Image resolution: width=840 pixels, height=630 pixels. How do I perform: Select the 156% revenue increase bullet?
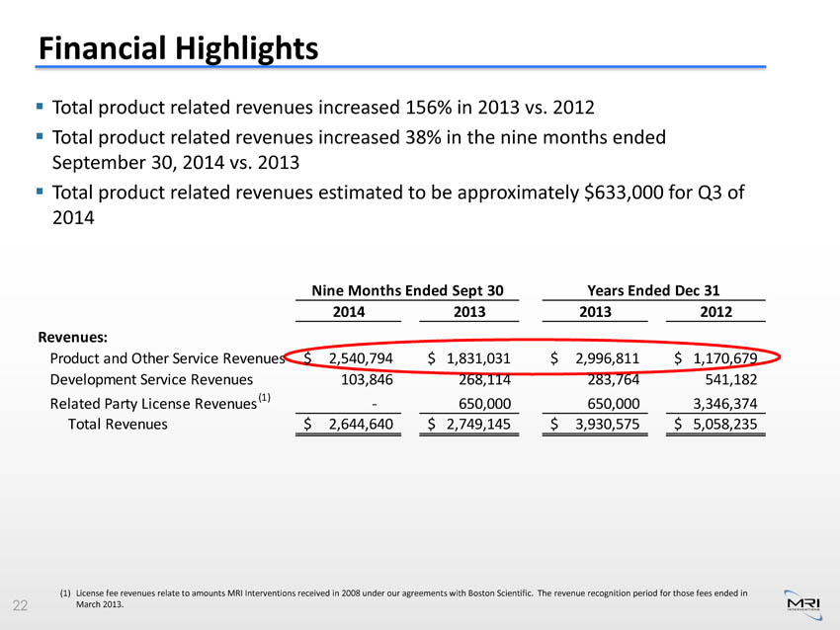322,107
